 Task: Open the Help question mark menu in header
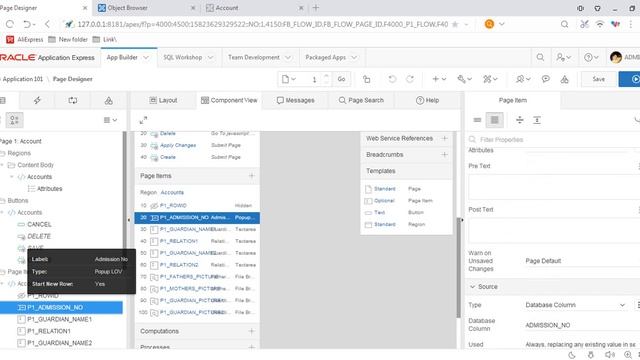591,58
